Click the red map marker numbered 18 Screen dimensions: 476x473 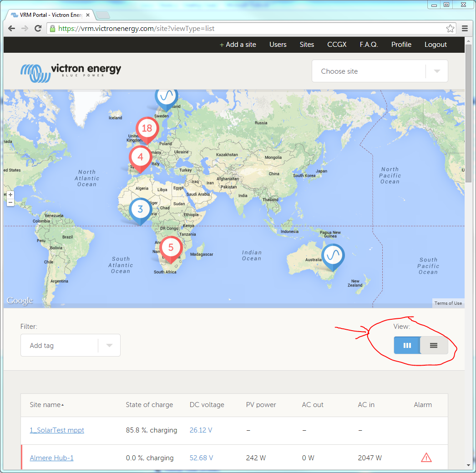click(x=147, y=128)
